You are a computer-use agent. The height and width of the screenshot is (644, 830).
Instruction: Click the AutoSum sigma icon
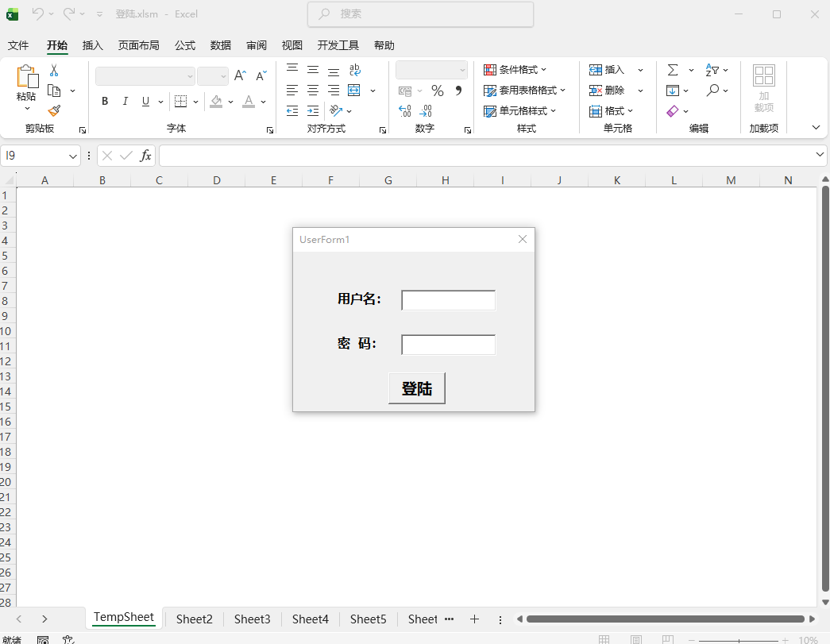click(x=673, y=70)
